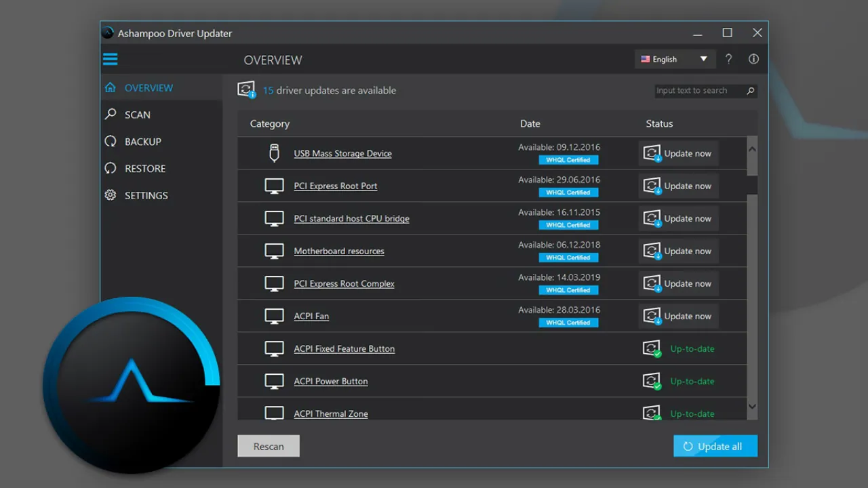
Task: Open the PCI standard host CPU bridge link
Action: tap(351, 218)
